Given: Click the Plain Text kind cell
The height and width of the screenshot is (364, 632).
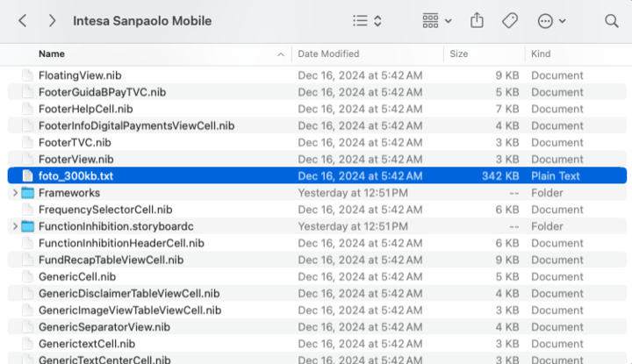Looking at the screenshot, I should (x=556, y=176).
